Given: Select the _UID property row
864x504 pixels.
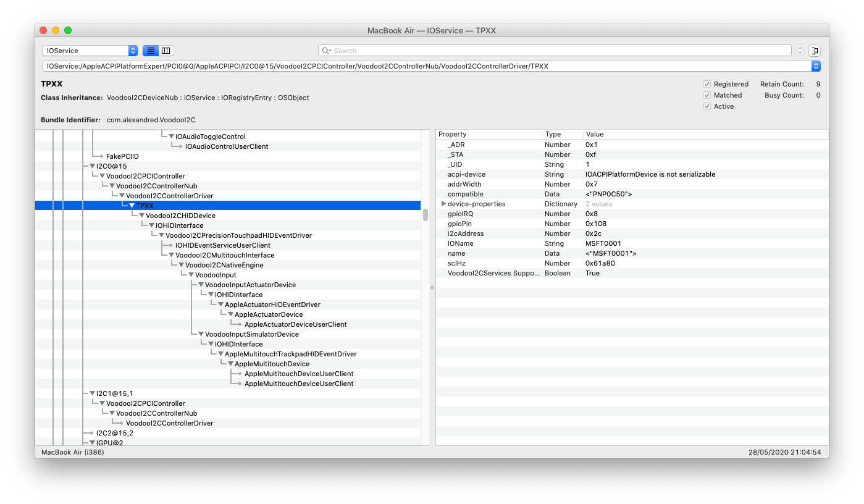Looking at the screenshot, I should coord(632,164).
